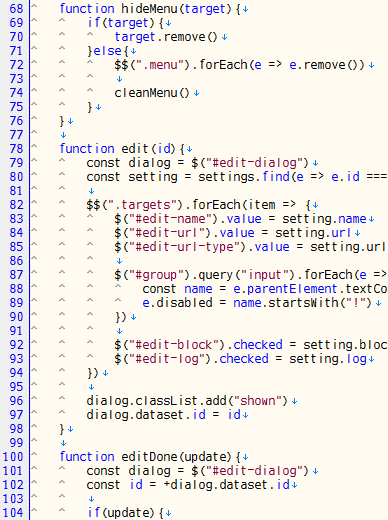Click the '})' on line 94

tap(93, 373)
